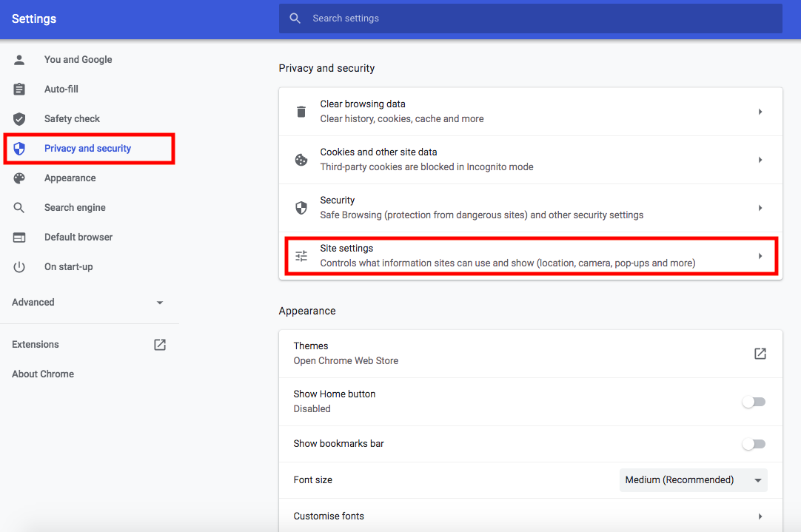Screen dimensions: 801x532
Task: Click the arrow at end of Security row
Action: [760, 208]
